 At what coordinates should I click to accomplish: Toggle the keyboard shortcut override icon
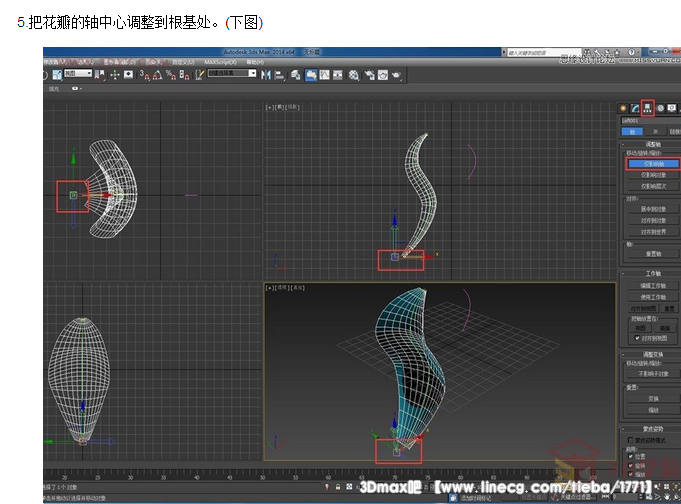(x=129, y=75)
